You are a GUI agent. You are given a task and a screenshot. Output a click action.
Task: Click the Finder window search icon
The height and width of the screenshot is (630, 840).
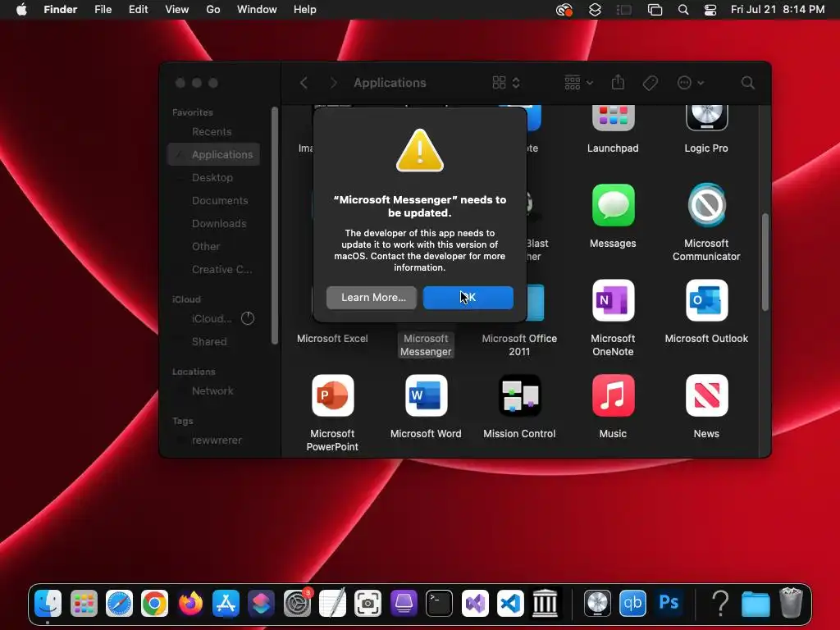click(748, 83)
